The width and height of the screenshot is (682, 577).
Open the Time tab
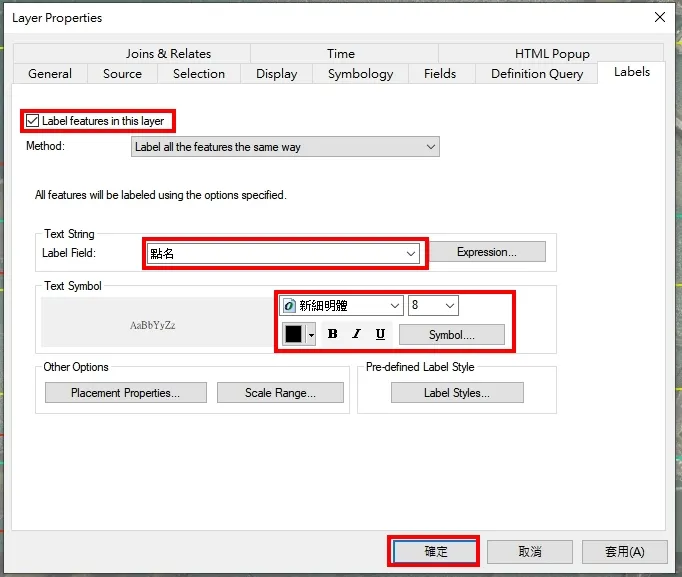point(341,53)
